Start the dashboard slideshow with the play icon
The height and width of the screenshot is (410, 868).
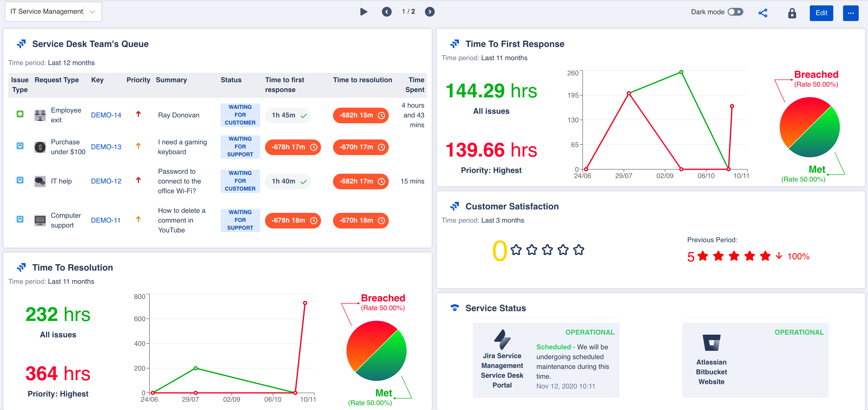coord(364,11)
